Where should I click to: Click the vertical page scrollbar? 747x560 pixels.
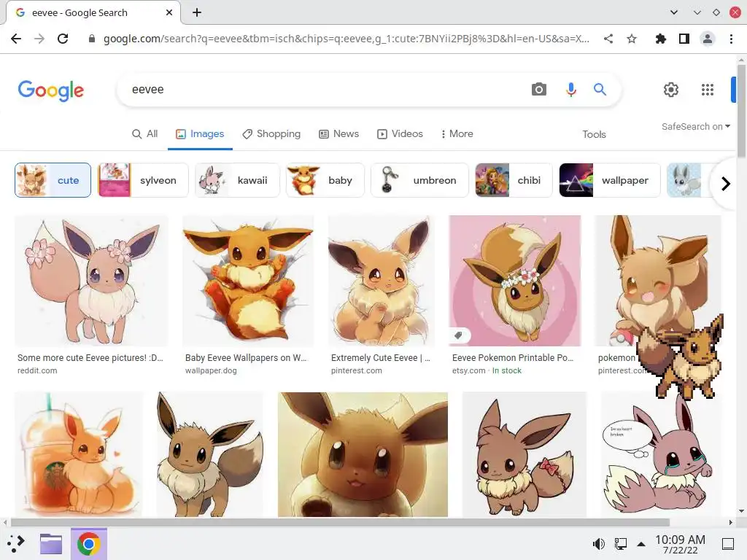pos(741,109)
